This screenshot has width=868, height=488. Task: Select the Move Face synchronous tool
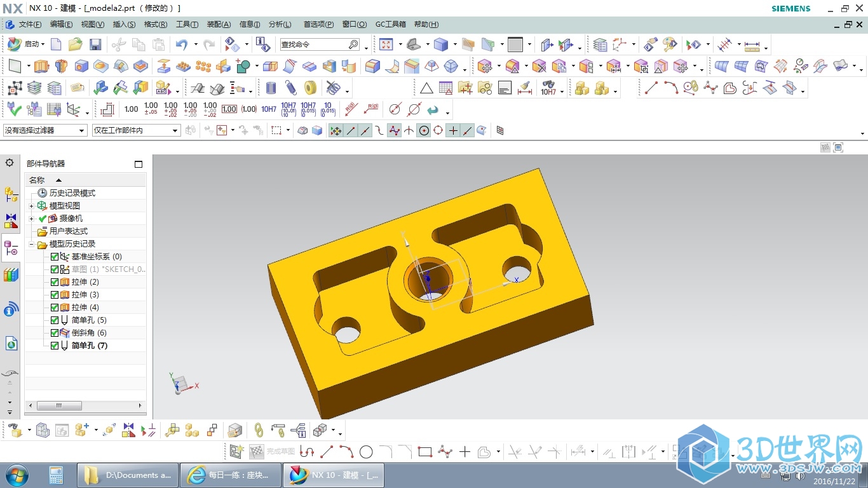(485, 66)
